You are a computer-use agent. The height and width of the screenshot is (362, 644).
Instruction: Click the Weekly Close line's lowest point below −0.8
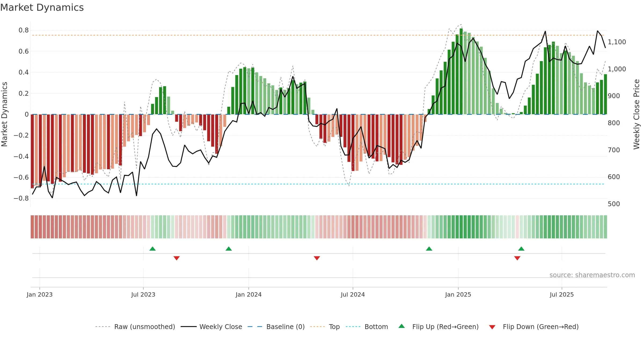tap(52, 198)
